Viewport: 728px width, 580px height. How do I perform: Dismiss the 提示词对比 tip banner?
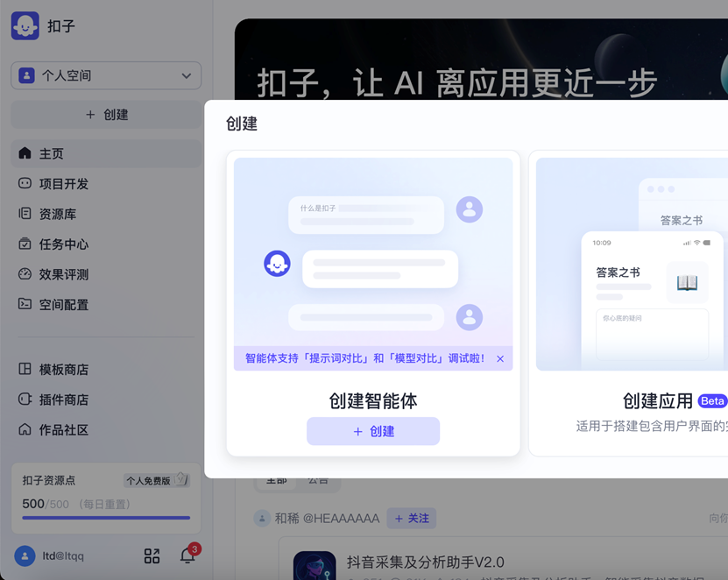tap(500, 358)
